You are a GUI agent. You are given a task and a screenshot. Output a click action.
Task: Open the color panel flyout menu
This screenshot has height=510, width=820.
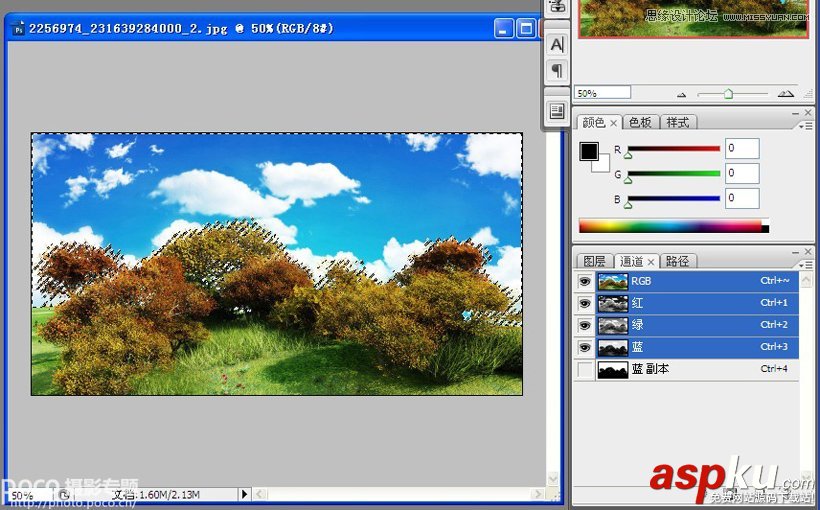coord(808,126)
